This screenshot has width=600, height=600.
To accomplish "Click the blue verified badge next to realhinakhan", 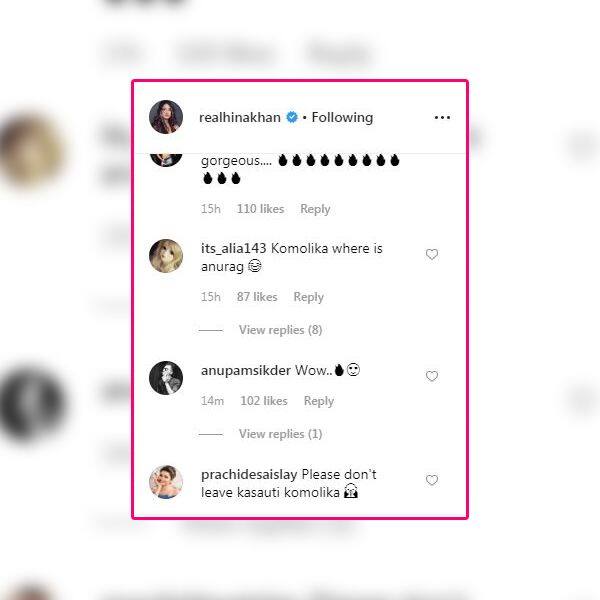I will pos(292,117).
